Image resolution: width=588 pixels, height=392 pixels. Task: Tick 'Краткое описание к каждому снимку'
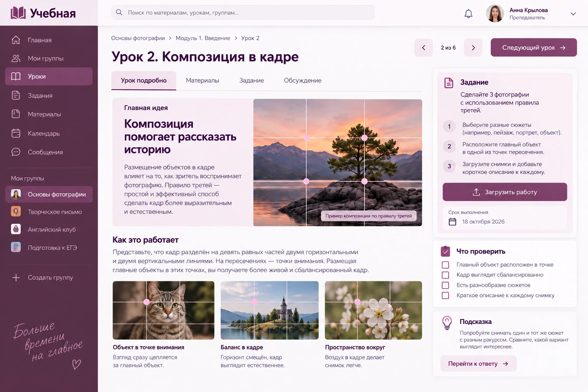click(x=445, y=296)
